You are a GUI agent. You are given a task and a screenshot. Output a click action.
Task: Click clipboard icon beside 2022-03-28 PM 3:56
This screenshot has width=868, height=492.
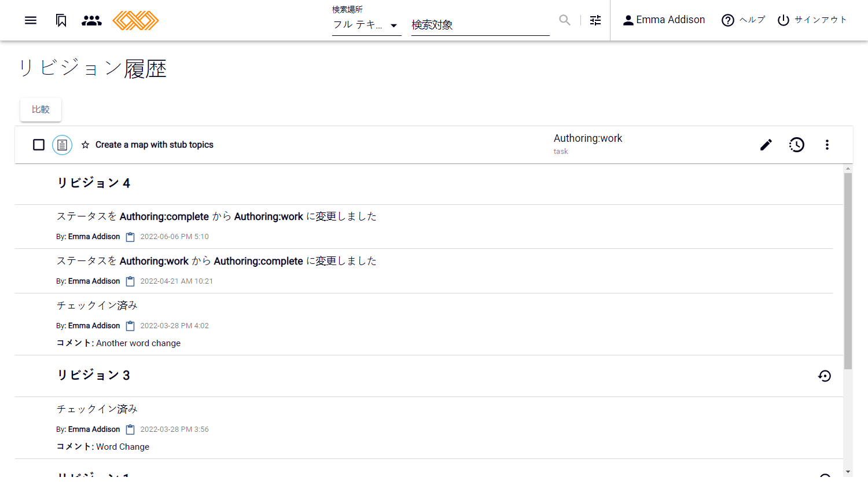pyautogui.click(x=130, y=429)
